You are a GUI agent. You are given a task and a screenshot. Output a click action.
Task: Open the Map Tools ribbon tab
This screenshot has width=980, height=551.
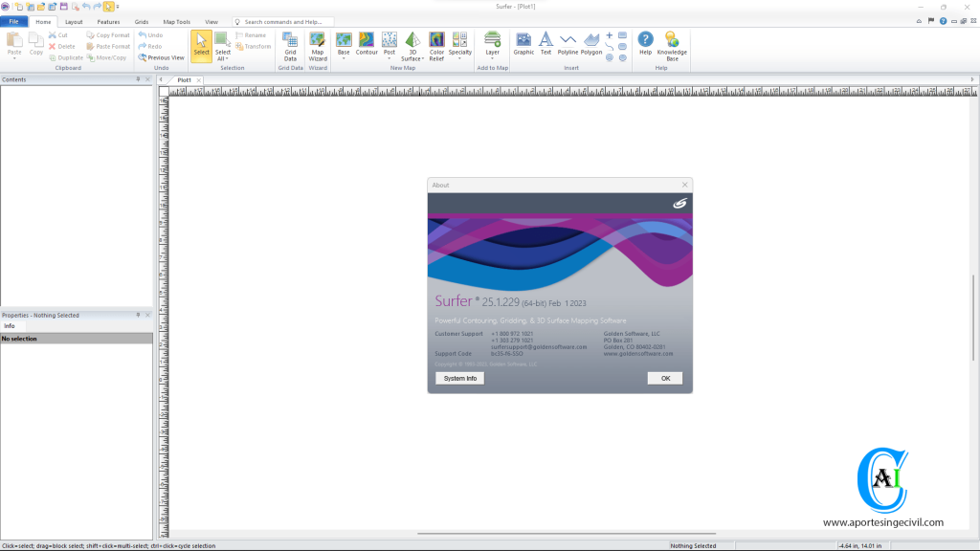[176, 21]
